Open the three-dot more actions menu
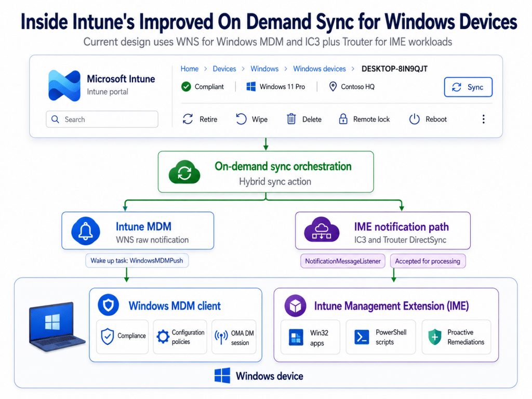The image size is (532, 399). point(484,119)
